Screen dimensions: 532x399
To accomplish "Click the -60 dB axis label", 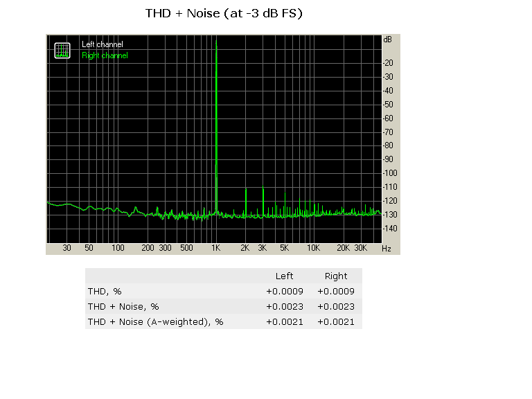I will 388,118.
